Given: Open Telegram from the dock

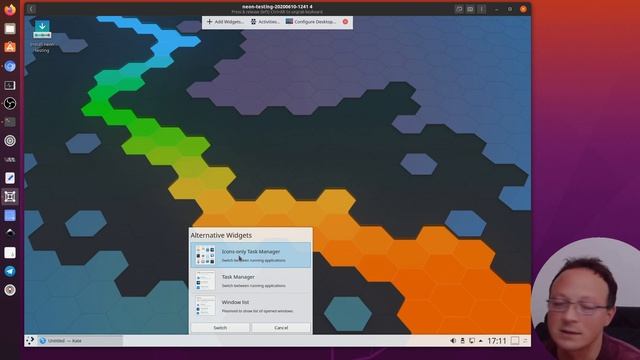Looking at the screenshot, I should 10,271.
